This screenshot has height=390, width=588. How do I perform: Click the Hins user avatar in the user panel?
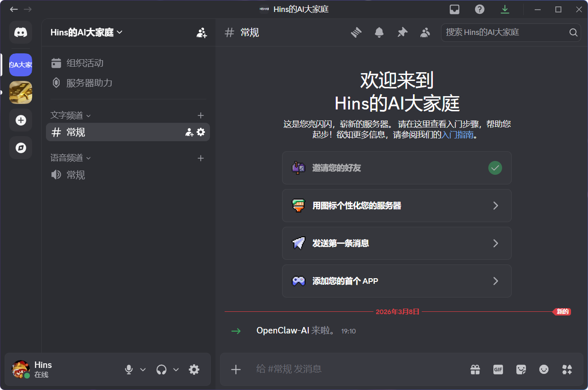tap(21, 369)
